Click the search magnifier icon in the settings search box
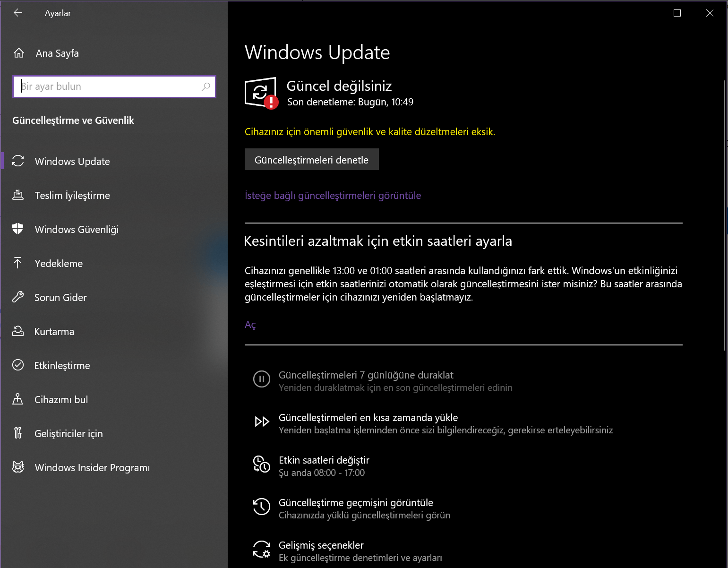The height and width of the screenshot is (568, 728). (x=206, y=86)
